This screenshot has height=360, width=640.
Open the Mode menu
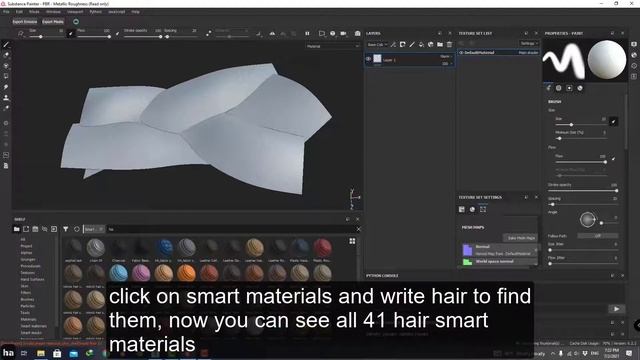[34, 12]
